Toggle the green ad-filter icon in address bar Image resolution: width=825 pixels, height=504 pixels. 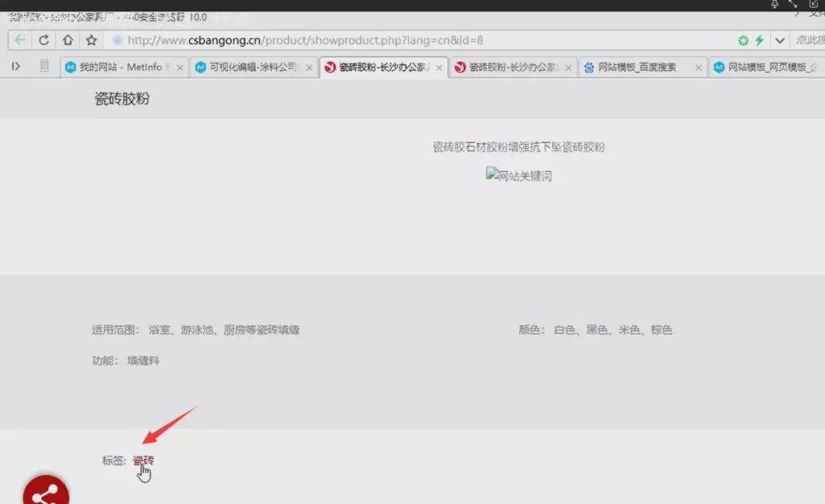[742, 40]
